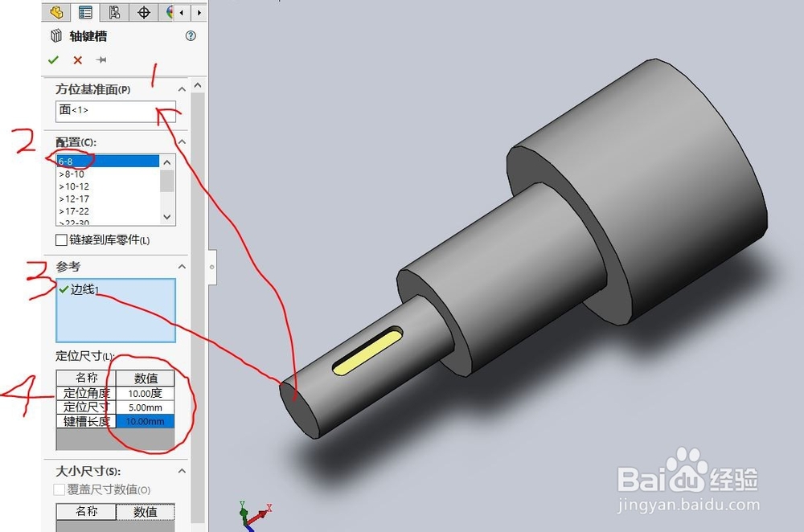Open the partly hidden DisplayManager tab
This screenshot has height=532, width=804.
tap(168, 12)
